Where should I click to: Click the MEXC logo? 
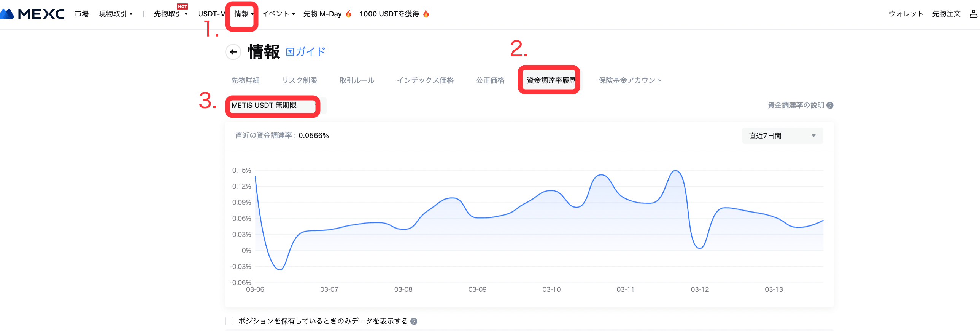coord(33,14)
